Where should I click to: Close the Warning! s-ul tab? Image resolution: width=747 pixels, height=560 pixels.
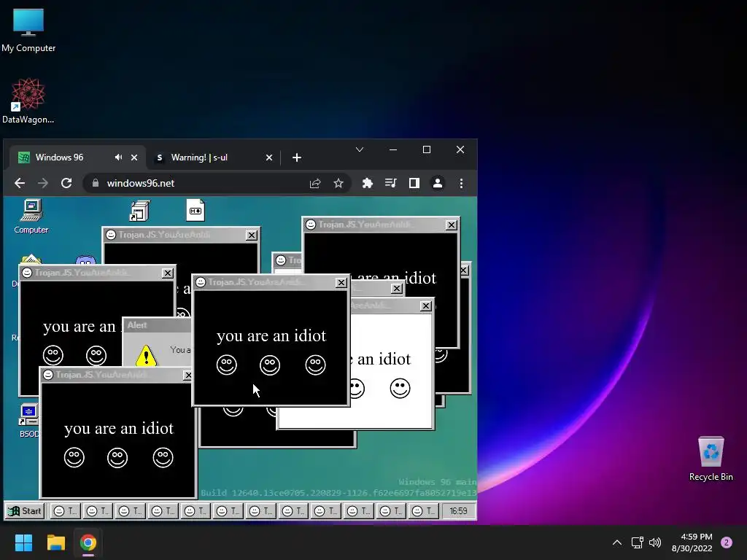pyautogui.click(x=269, y=157)
